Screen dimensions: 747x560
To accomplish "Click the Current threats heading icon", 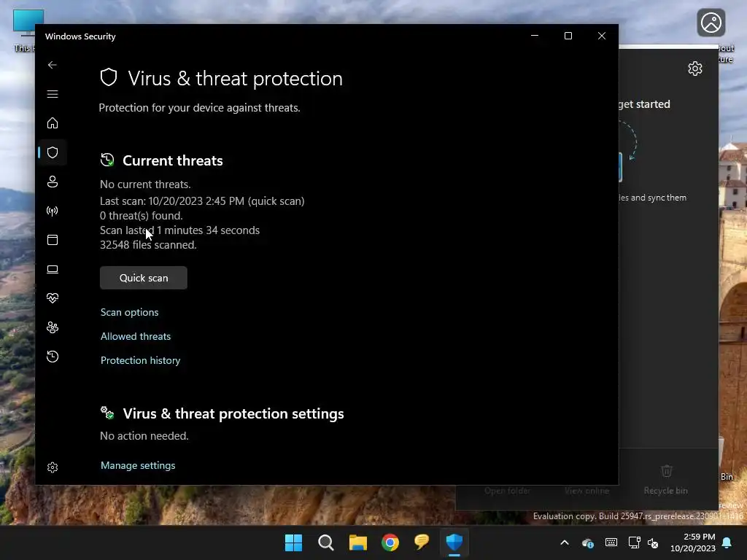I will pos(107,160).
